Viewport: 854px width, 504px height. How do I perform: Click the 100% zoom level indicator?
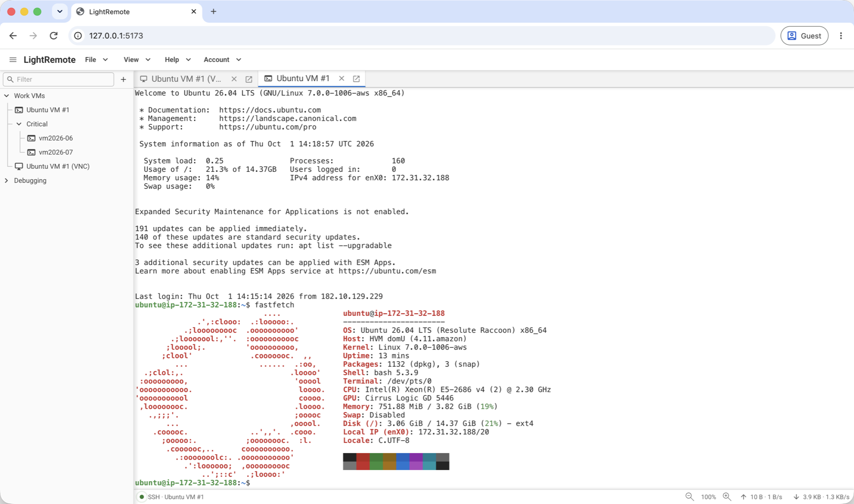tap(708, 497)
